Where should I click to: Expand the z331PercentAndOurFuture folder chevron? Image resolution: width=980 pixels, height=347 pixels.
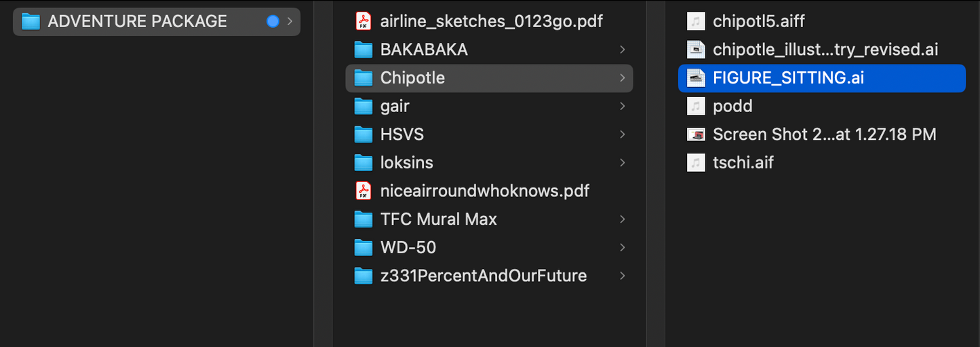click(x=622, y=276)
